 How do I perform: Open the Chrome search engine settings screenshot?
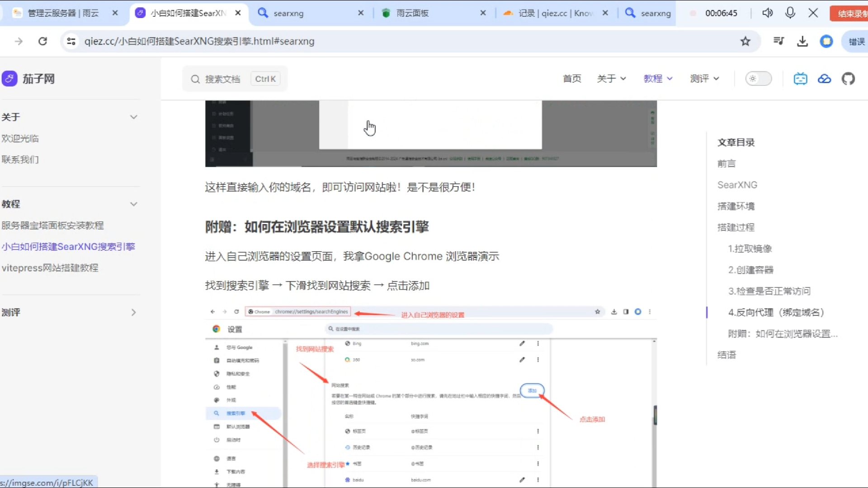pyautogui.click(x=431, y=396)
